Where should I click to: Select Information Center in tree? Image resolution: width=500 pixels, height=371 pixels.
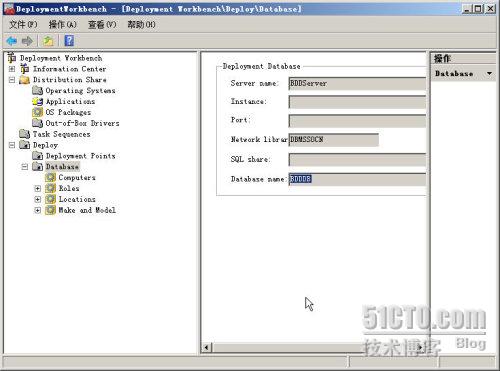70,69
